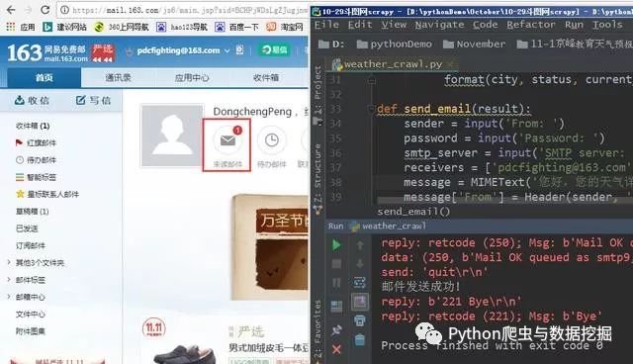
Task: Open 待办邮件 in the left sidebar
Action: (36, 160)
